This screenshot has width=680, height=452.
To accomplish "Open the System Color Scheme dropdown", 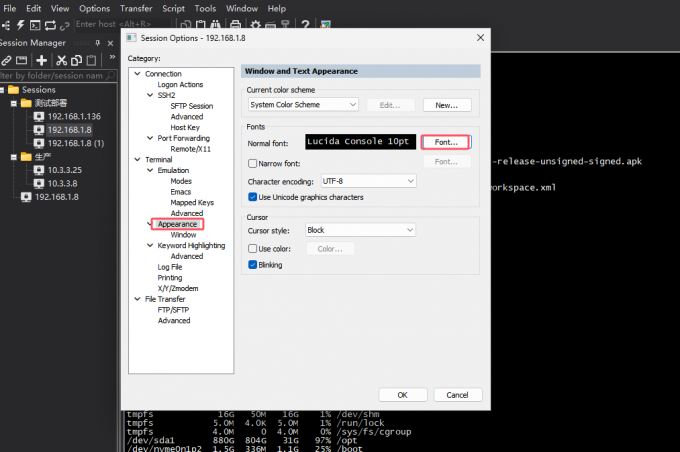I will click(303, 105).
